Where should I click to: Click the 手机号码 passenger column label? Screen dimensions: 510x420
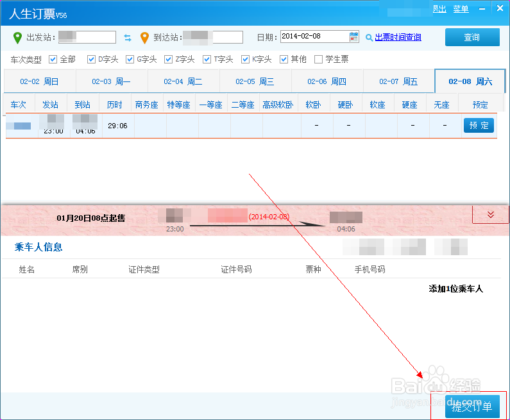(x=370, y=269)
